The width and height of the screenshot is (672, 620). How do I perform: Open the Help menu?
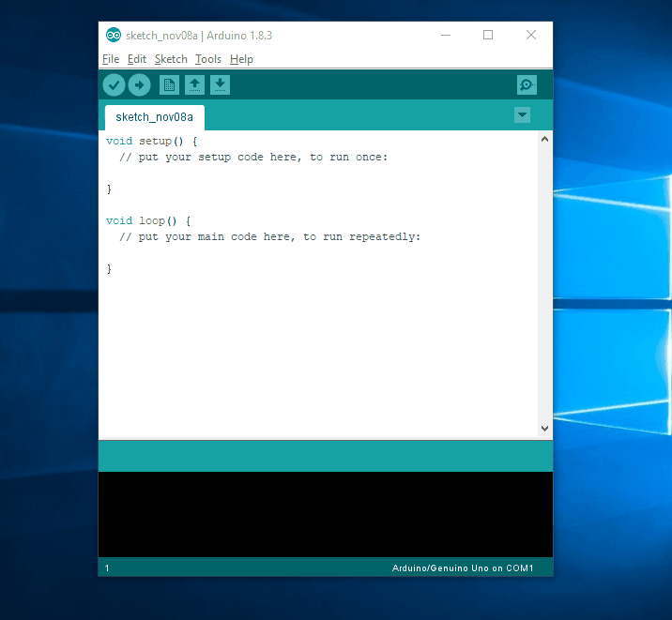tap(241, 59)
